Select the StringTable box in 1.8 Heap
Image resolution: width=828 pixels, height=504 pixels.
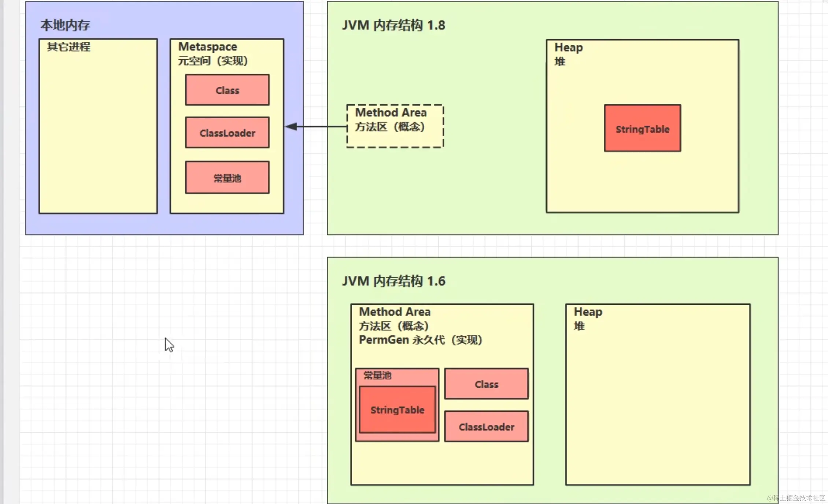point(642,129)
